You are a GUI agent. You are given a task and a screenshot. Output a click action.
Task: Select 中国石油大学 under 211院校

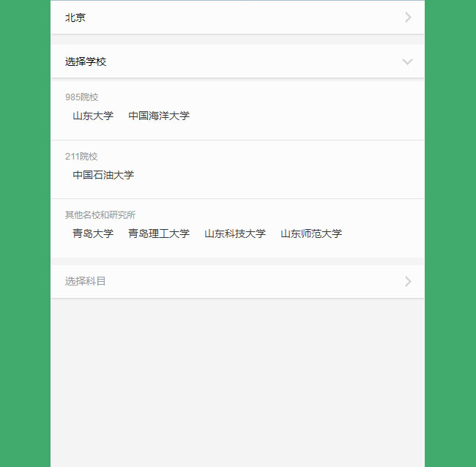(103, 175)
